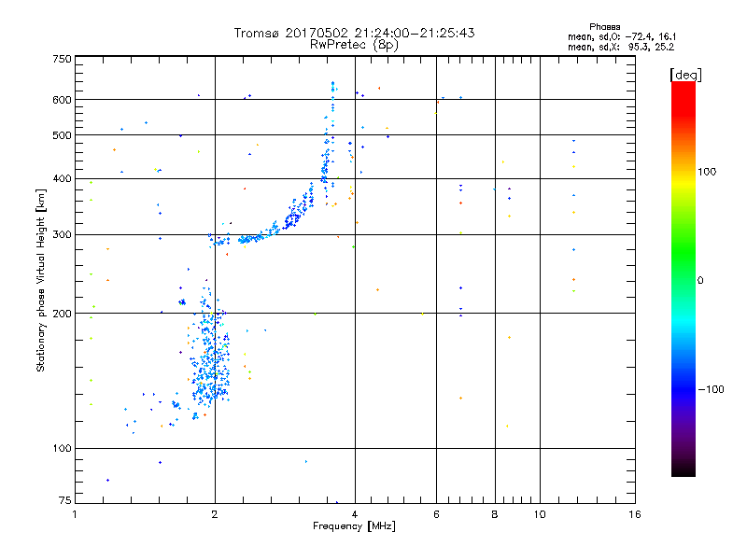The height and width of the screenshot is (560, 747).
Task: Click the x-axis tick label '4'
Action: 355,514
